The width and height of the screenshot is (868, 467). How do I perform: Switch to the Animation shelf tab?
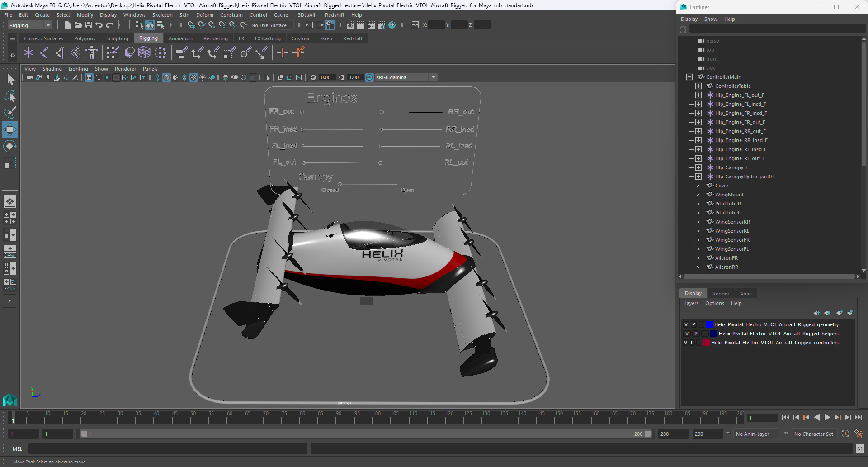point(180,38)
